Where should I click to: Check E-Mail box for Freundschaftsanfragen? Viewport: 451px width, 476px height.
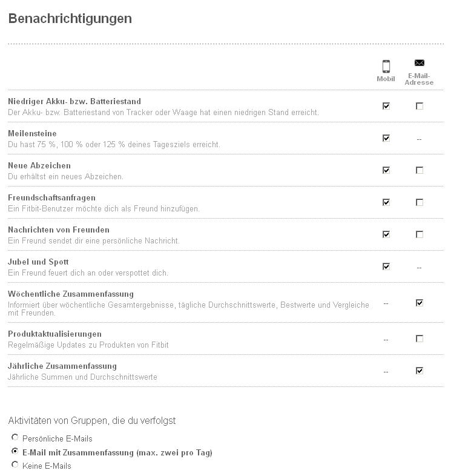[x=420, y=202]
